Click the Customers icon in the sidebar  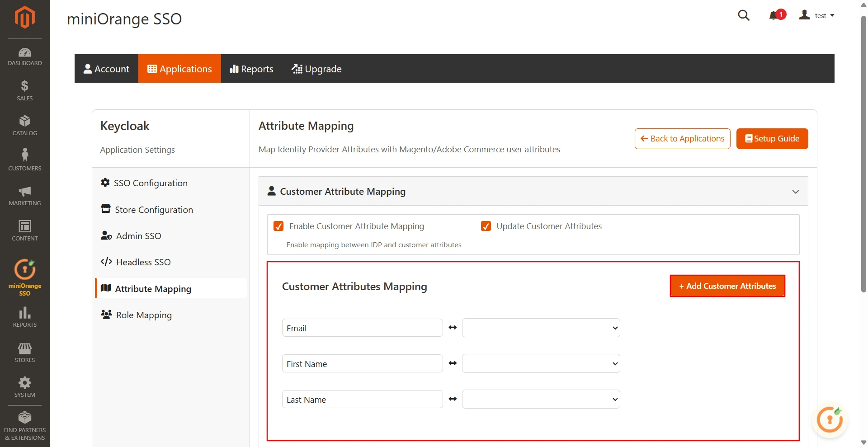tap(24, 160)
